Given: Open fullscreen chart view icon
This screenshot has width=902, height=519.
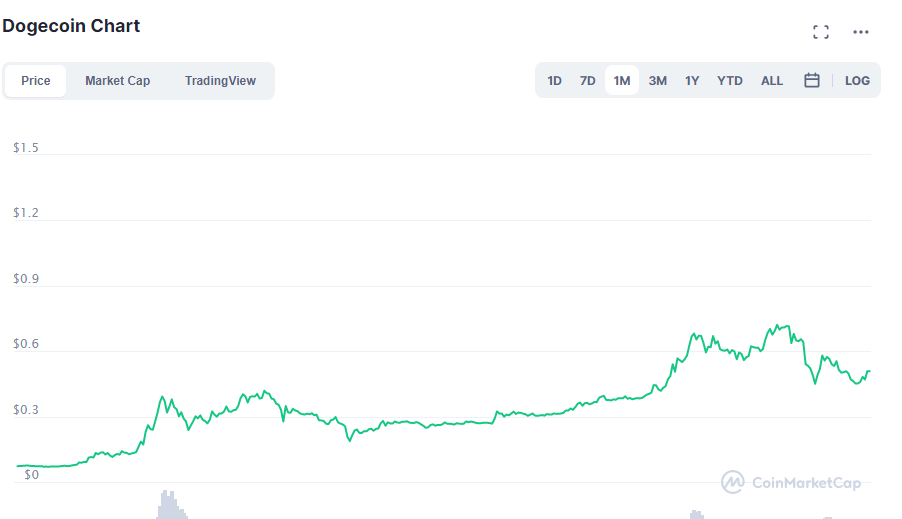Looking at the screenshot, I should pos(821,32).
